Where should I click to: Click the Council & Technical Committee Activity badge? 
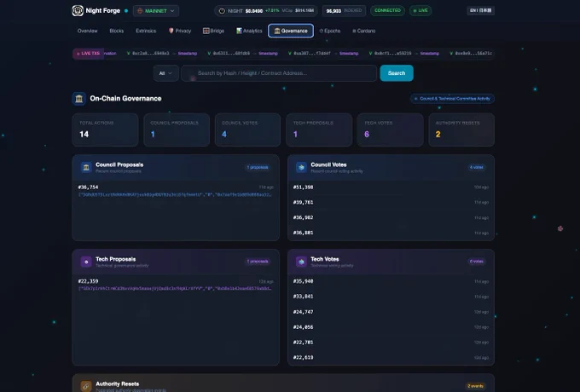452,99
